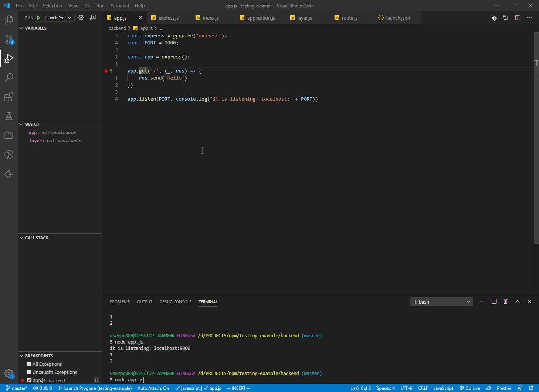This screenshot has width=539, height=392.
Task: Open Source Control view
Action: pos(9,39)
